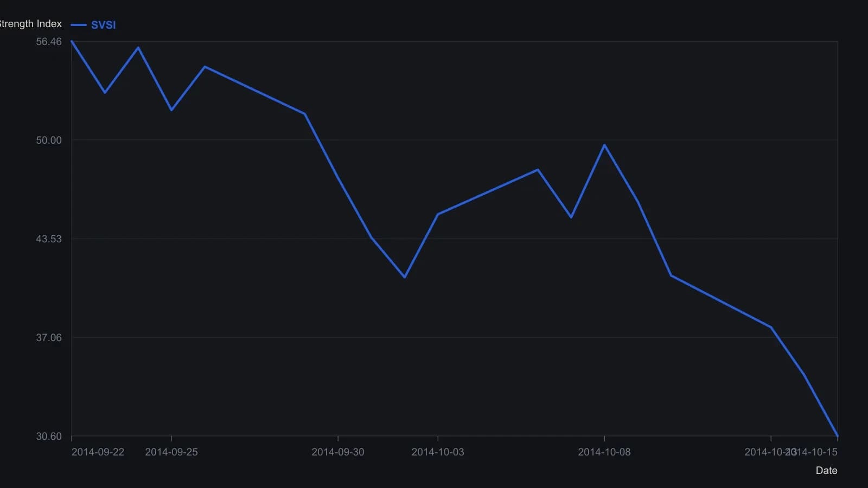Click the 2014-10-08 date label
The width and height of the screenshot is (868, 488).
[604, 452]
